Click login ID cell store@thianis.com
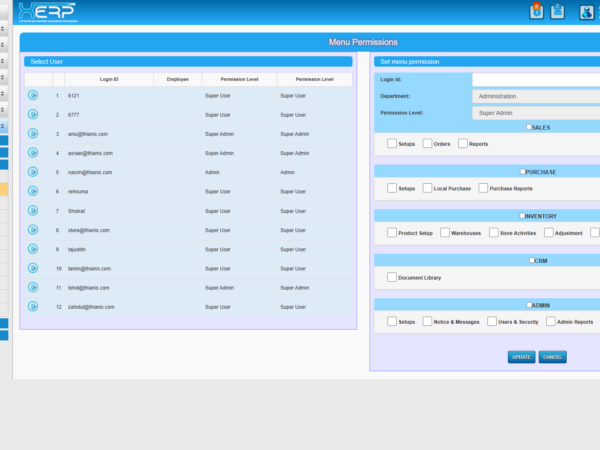 coord(89,230)
